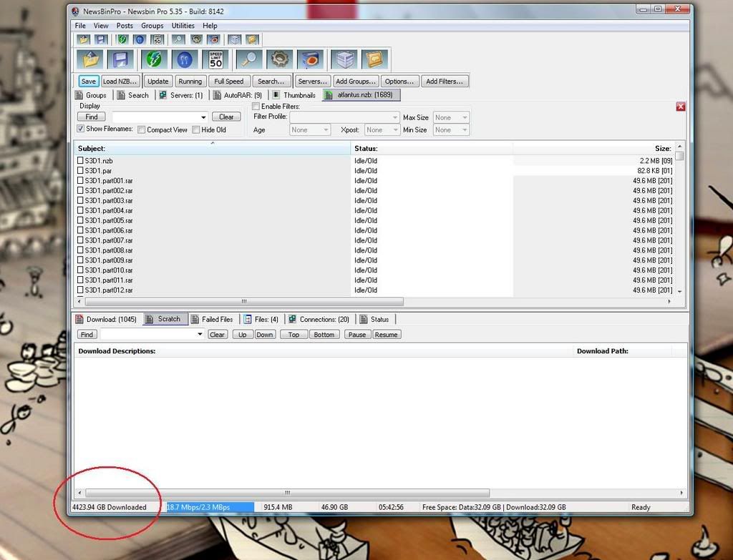Open the File menu
Screen dimensions: 733x560
pos(80,26)
